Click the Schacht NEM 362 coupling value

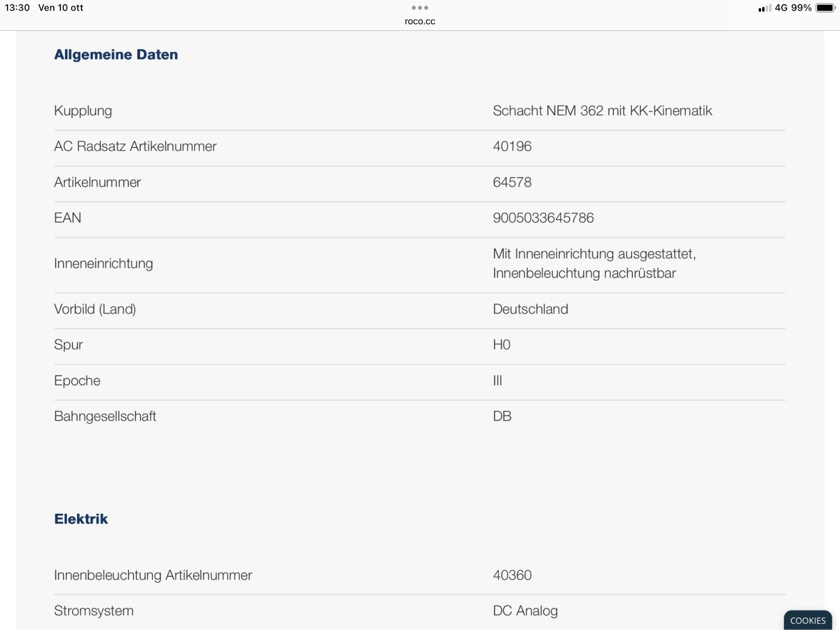click(x=602, y=111)
